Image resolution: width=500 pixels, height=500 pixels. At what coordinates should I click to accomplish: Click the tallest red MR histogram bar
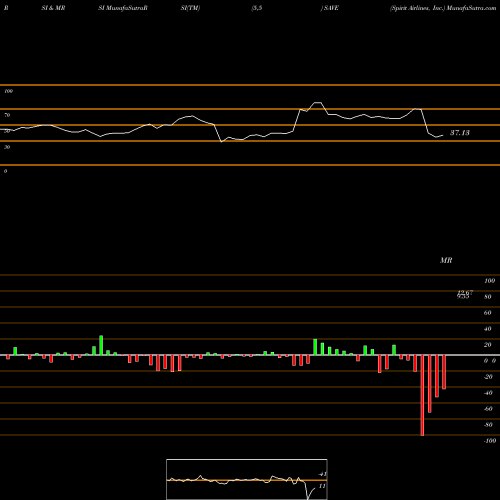[x=422, y=395]
